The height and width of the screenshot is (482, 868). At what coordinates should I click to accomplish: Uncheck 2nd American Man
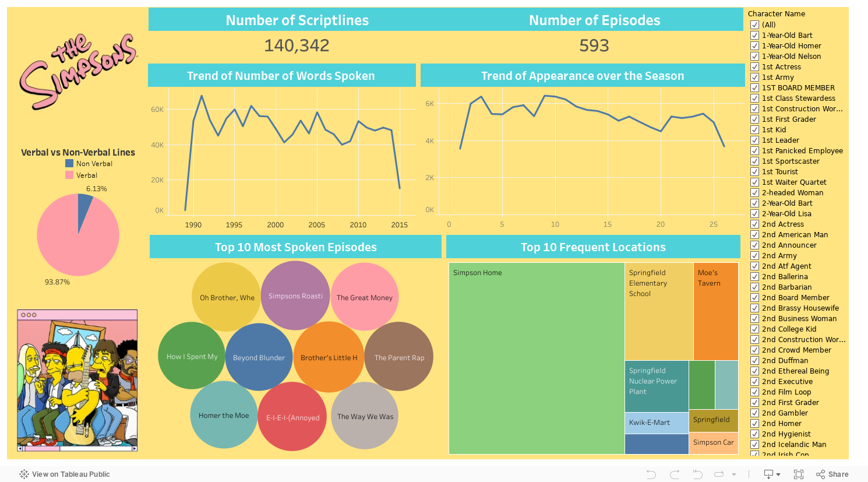tap(754, 235)
